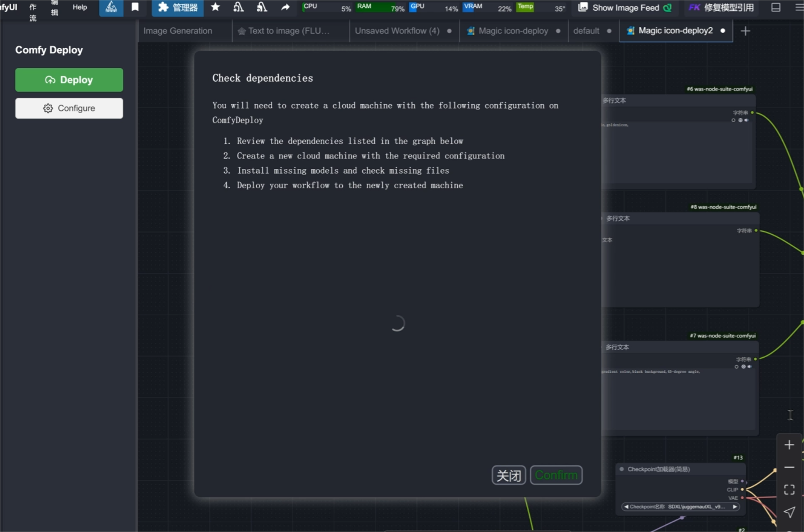The width and height of the screenshot is (804, 532).
Task: Switch to the Magic icon-deploy tab
Action: 513,31
